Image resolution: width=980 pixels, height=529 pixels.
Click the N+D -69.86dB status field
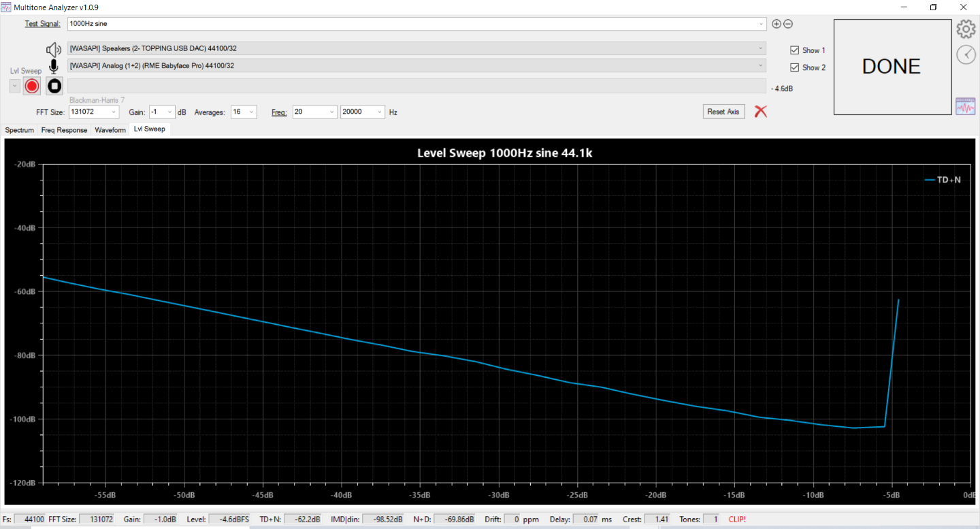(455, 519)
